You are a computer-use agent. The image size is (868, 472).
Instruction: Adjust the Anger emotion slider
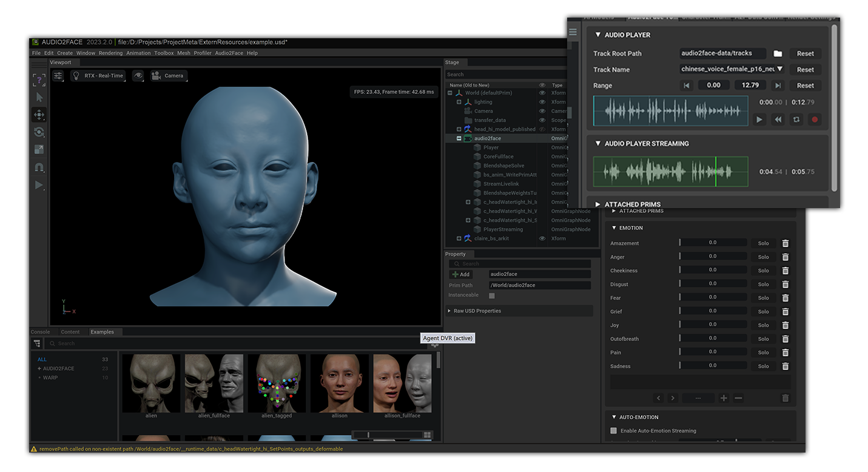pos(713,257)
